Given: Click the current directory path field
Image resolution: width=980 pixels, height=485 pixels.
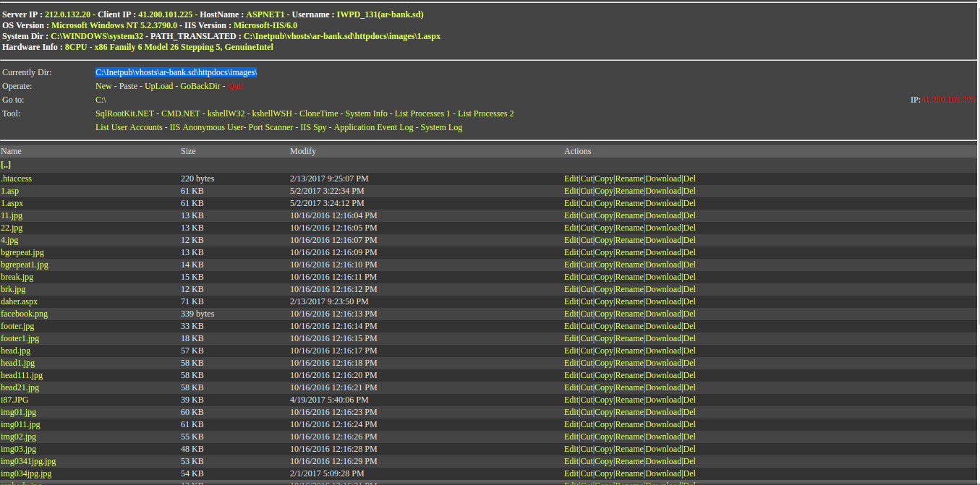Looking at the screenshot, I should tap(176, 72).
